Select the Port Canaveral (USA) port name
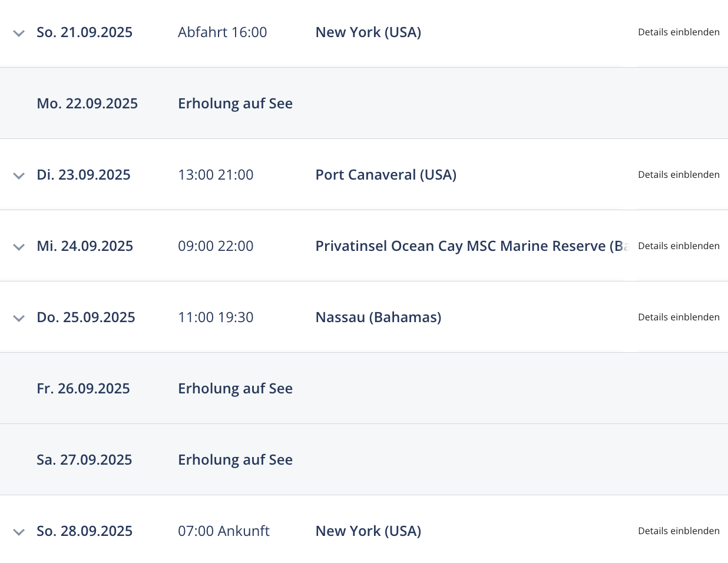This screenshot has width=728, height=563. pyautogui.click(x=386, y=175)
